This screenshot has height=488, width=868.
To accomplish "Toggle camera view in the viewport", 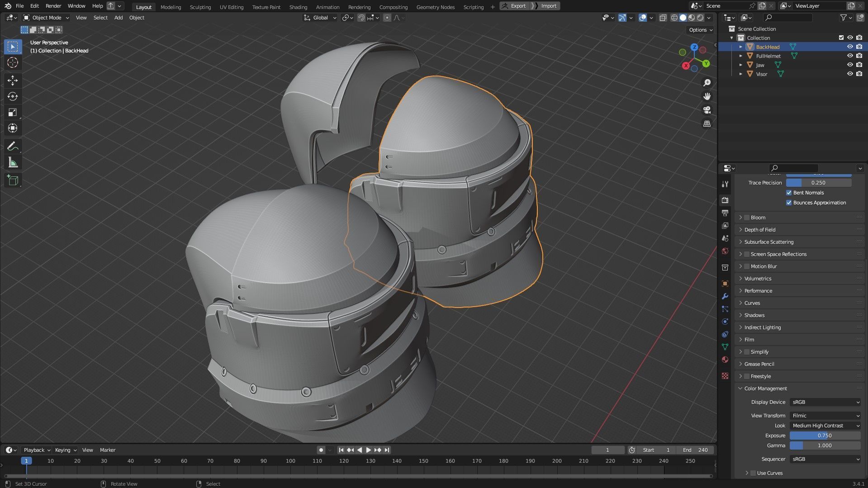I will tap(707, 110).
